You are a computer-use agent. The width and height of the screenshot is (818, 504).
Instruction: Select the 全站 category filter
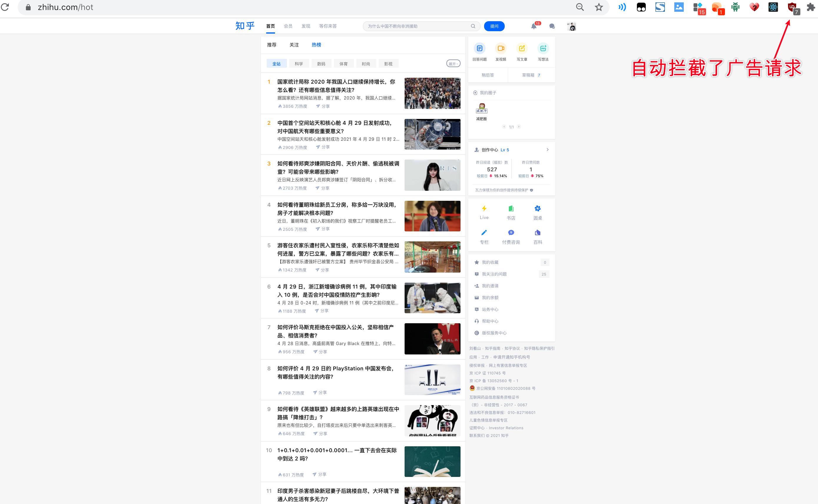(x=276, y=64)
